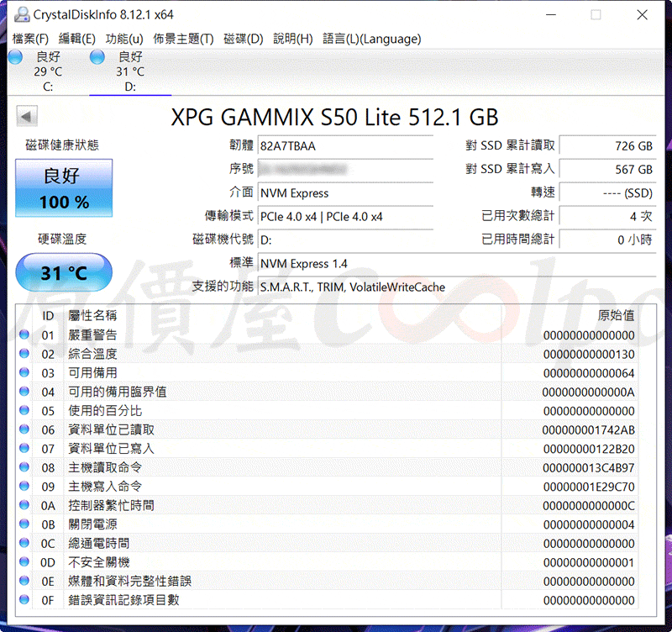
Task: Open the 編輯(E) menu
Action: pyautogui.click(x=77, y=39)
